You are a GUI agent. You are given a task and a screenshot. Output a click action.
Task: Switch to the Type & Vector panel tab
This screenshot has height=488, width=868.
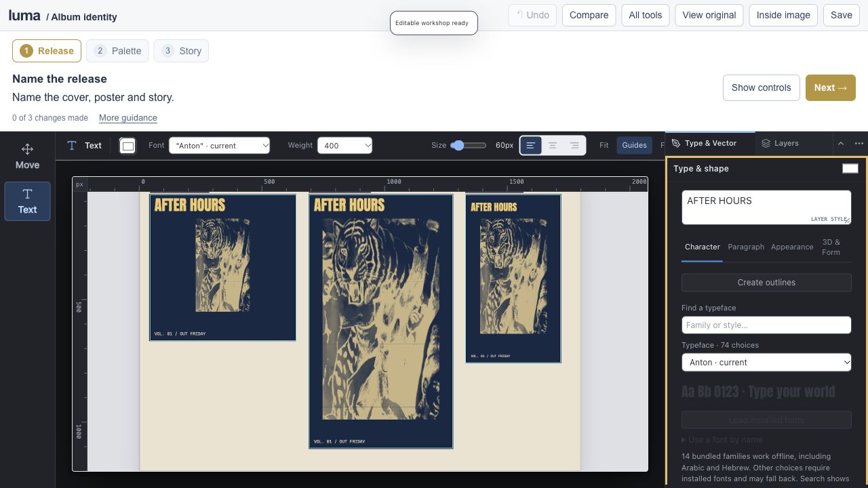(710, 143)
